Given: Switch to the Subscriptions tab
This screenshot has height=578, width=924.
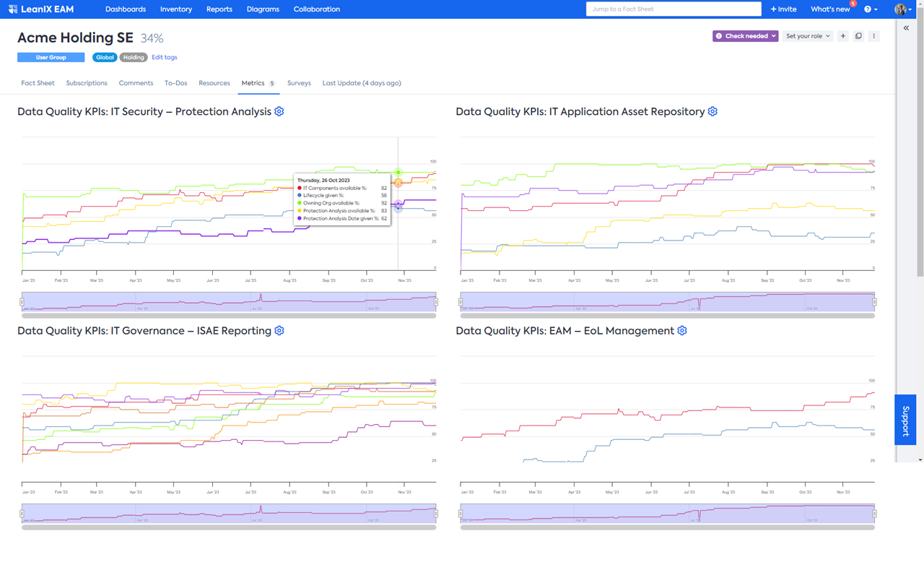Looking at the screenshot, I should [x=87, y=83].
